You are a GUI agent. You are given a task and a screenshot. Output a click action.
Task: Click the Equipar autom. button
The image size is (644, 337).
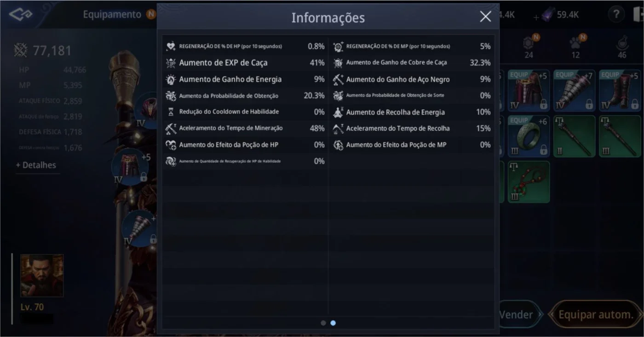[x=596, y=315]
